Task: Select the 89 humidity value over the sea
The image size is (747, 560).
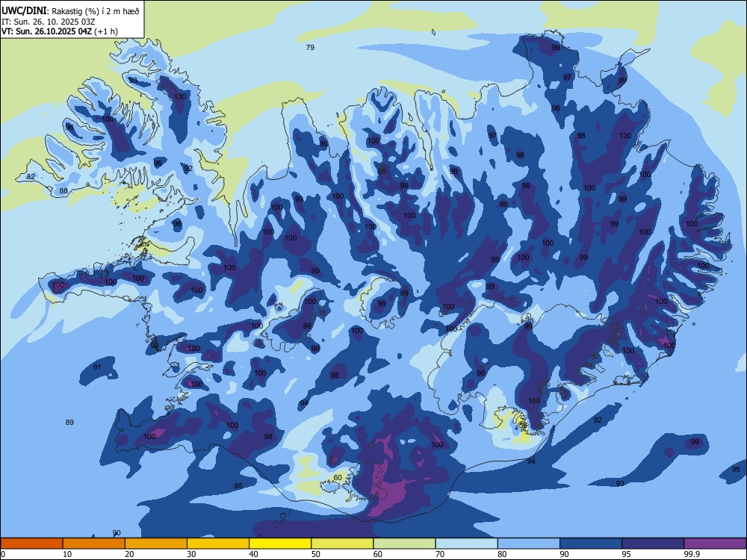Action: point(69,423)
